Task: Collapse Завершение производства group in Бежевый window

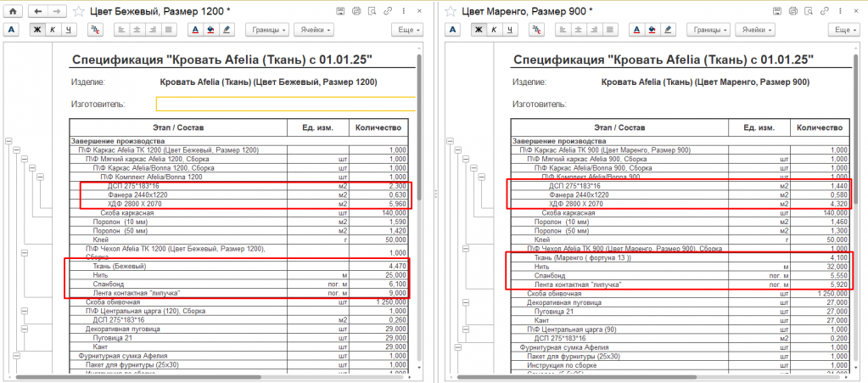Action: click(x=9, y=141)
